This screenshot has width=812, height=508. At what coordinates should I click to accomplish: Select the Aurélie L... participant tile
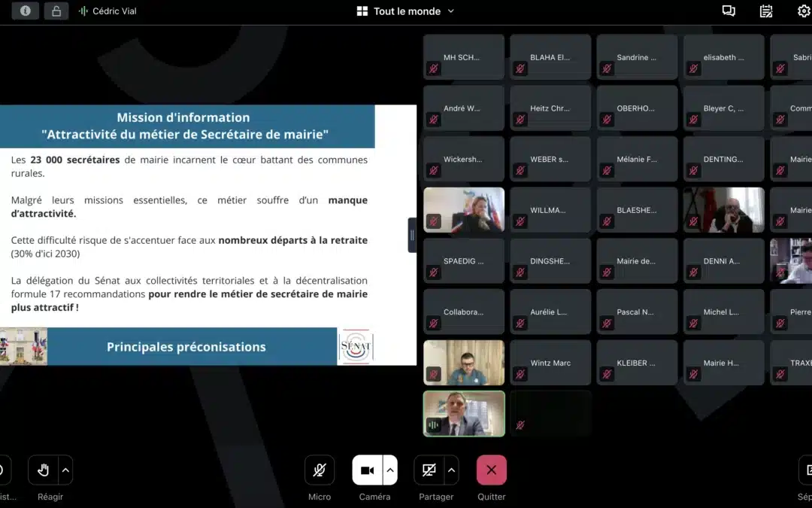point(550,312)
